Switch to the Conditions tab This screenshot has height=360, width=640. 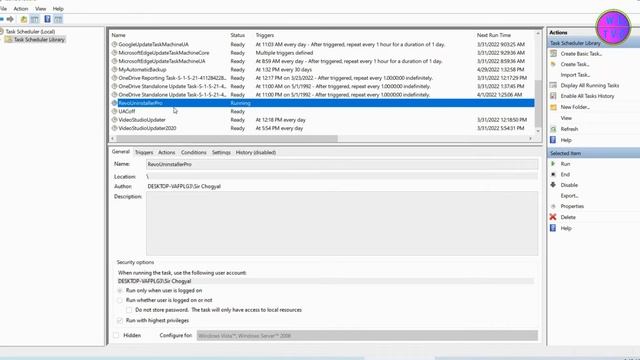193,152
